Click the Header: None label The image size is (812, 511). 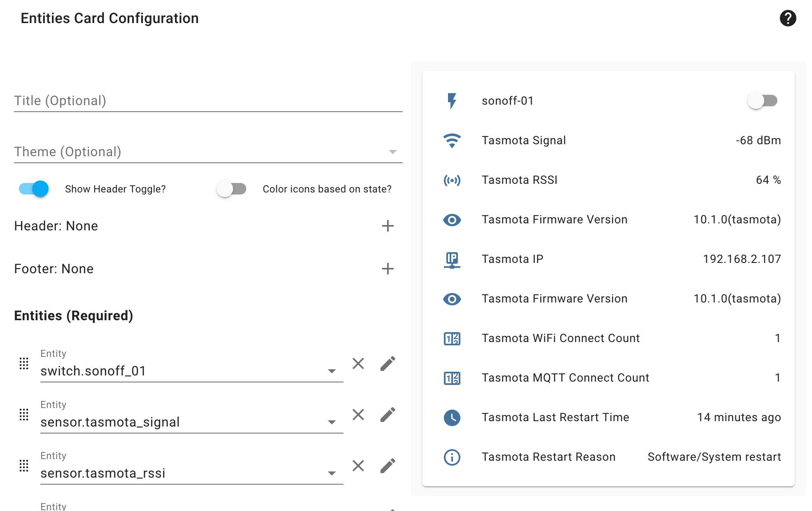click(x=56, y=226)
